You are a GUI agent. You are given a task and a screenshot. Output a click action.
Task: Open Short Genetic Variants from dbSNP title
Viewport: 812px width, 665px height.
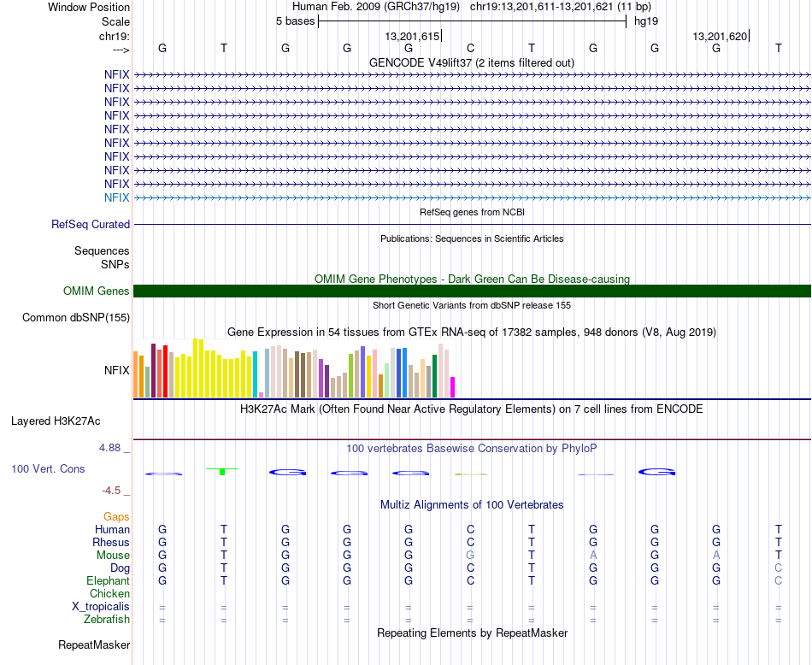(x=472, y=305)
